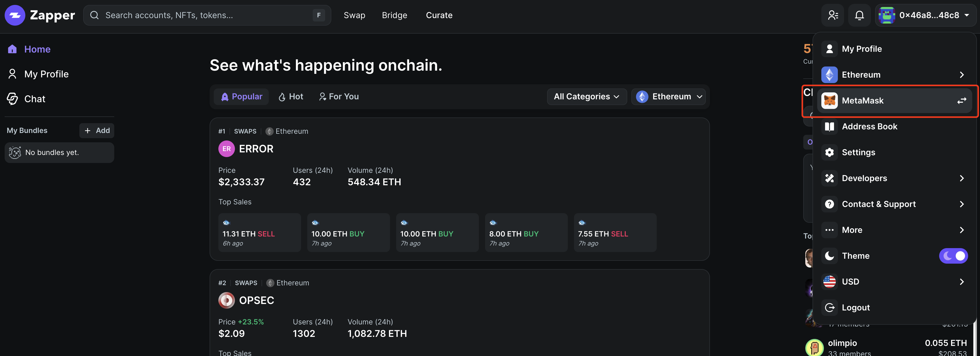
Task: Open Chat in the left sidebar
Action: click(x=35, y=99)
